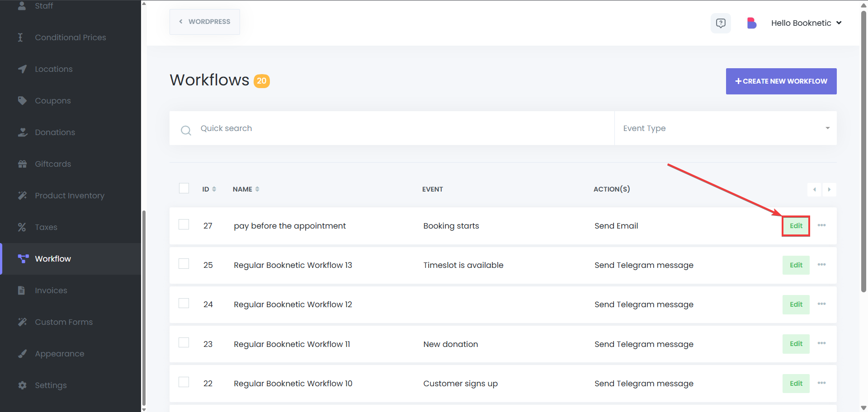Click 'Send Email' action text
Image resolution: width=868 pixels, height=412 pixels.
(x=616, y=226)
